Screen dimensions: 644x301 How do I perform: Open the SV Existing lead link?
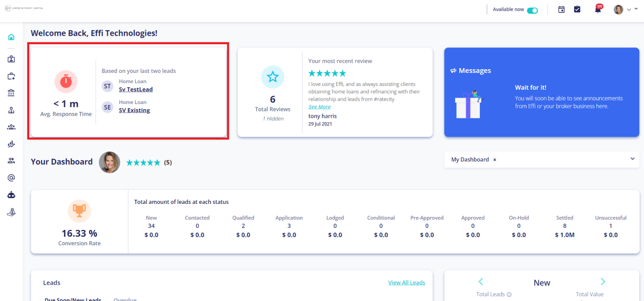click(x=135, y=111)
